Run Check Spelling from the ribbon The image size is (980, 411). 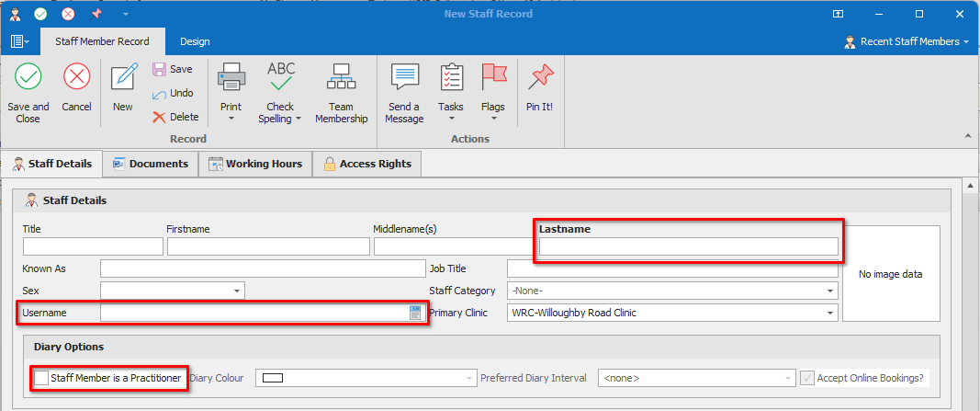pos(280,77)
